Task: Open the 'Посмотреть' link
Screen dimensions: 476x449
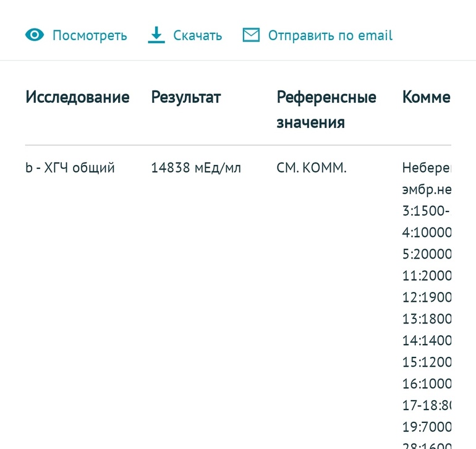Action: [90, 35]
